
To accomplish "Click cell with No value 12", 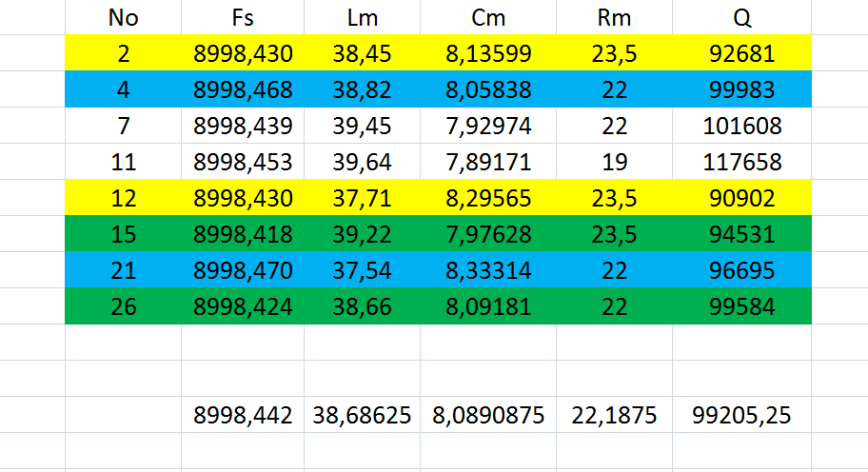I will pos(123,198).
